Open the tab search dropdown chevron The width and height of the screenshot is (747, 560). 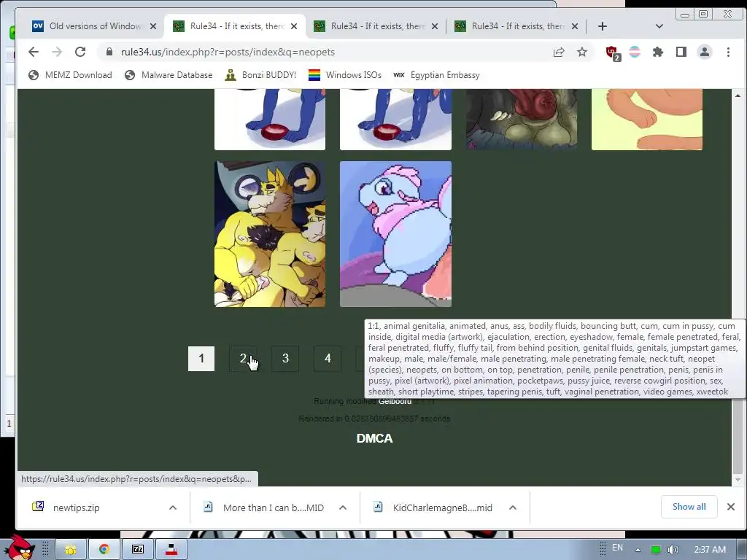(x=659, y=26)
